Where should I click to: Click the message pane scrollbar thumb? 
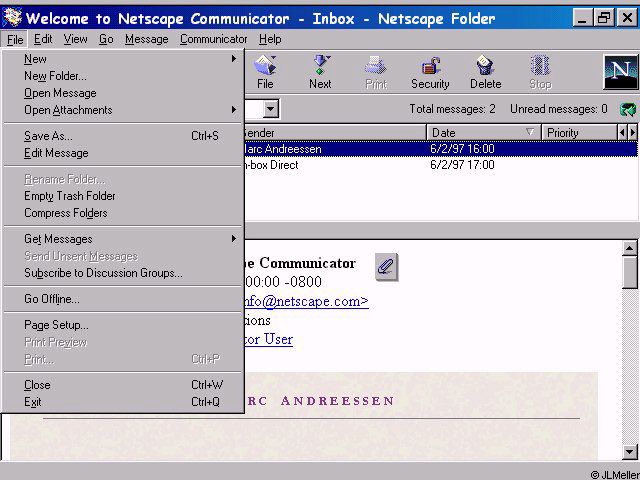pos(629,273)
